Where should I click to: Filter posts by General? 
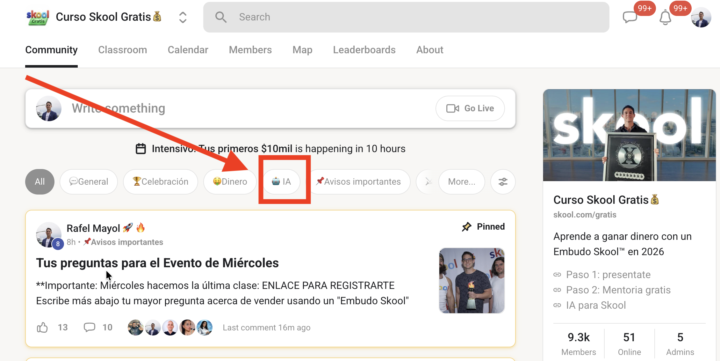pos(89,181)
